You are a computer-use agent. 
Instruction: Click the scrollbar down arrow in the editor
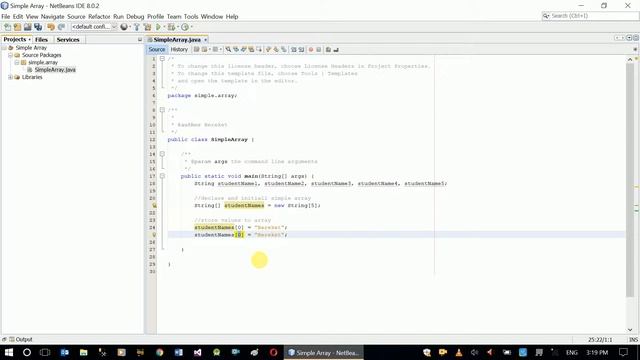pyautogui.click(x=630, y=329)
